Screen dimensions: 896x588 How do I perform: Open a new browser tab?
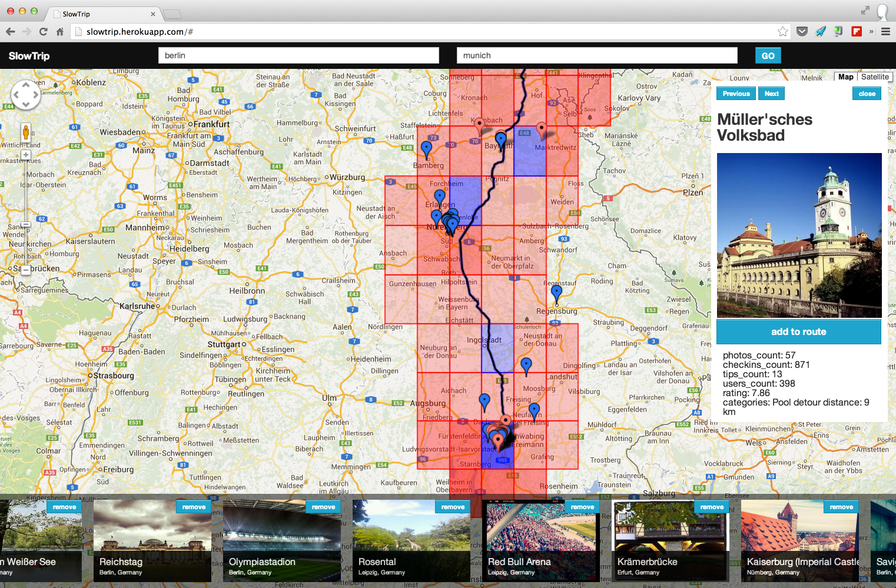tap(172, 14)
